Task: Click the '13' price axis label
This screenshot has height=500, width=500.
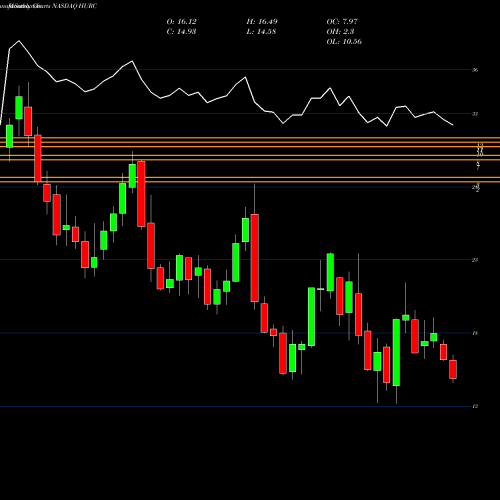Action: pyautogui.click(x=475, y=407)
